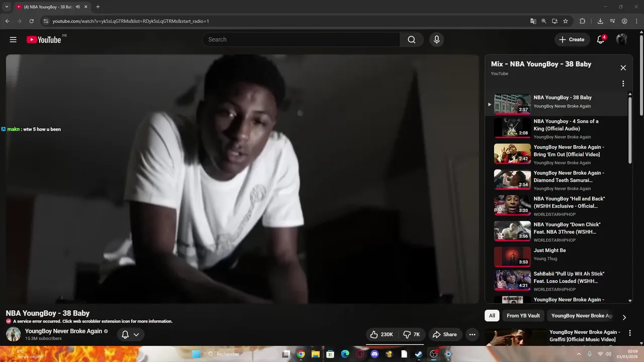The width and height of the screenshot is (644, 362).
Task: Open more actions menu beside Share
Action: [x=472, y=334]
